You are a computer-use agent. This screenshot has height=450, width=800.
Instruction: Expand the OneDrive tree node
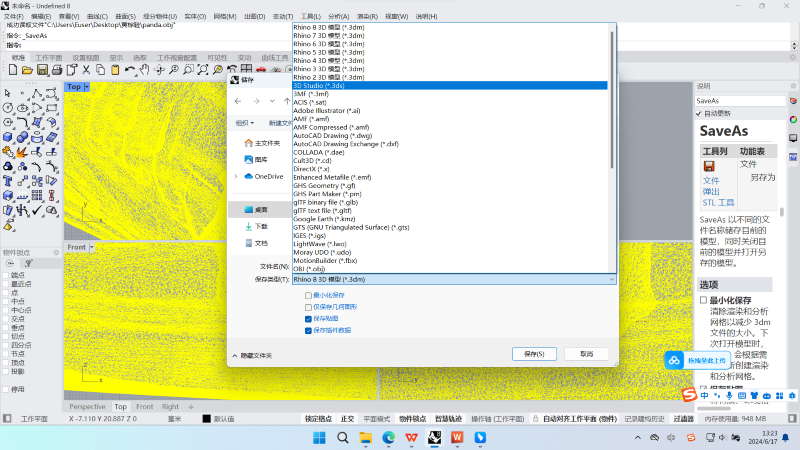click(x=236, y=177)
